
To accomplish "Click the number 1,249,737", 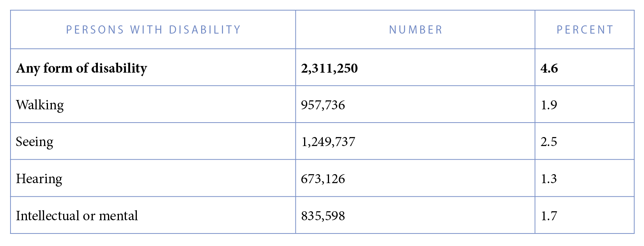I will pyautogui.click(x=328, y=142).
